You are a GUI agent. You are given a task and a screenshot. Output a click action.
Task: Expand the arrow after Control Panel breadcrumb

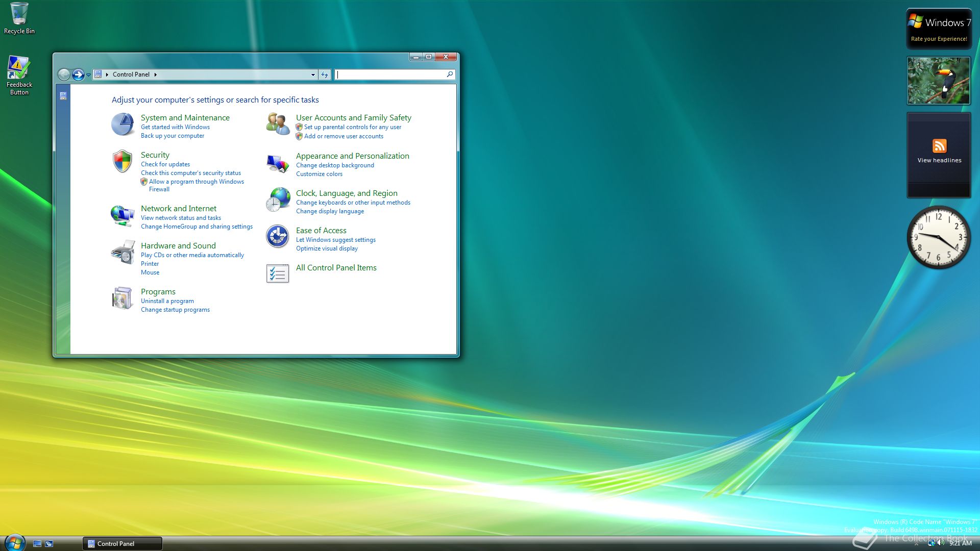pyautogui.click(x=155, y=74)
